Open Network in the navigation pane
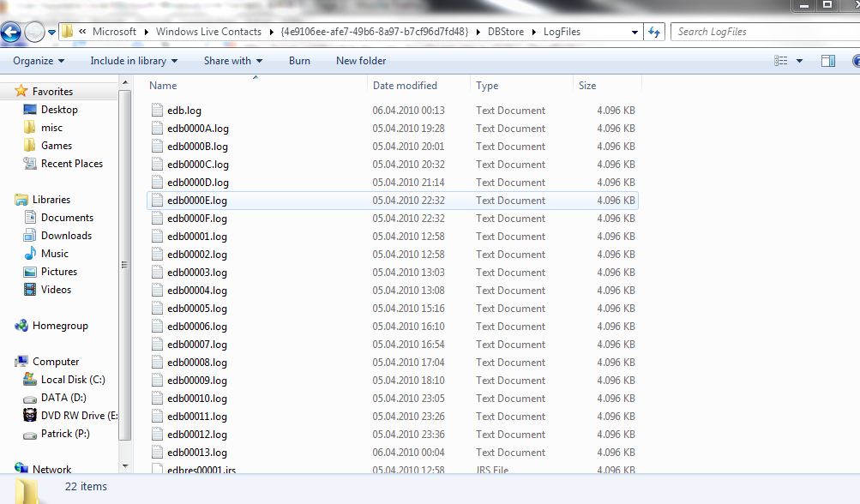Screen dimensions: 860x504 [51, 470]
